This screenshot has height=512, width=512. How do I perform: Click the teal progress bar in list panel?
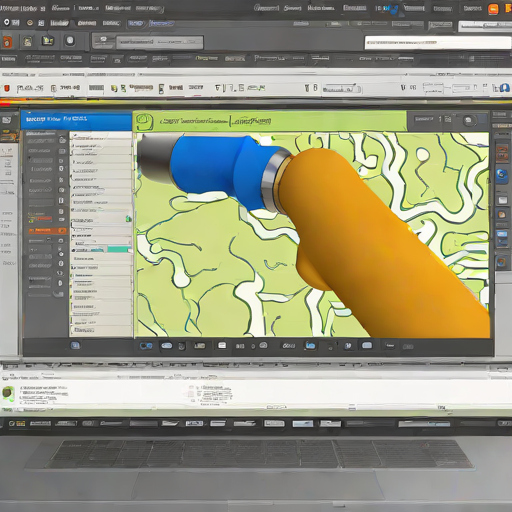[x=119, y=249]
